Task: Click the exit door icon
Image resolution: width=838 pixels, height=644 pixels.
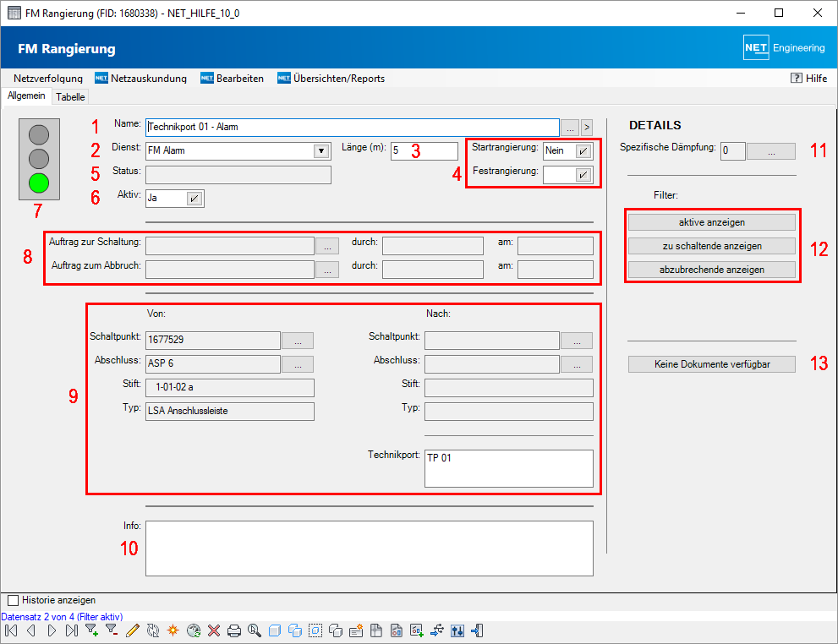Action: pyautogui.click(x=478, y=630)
